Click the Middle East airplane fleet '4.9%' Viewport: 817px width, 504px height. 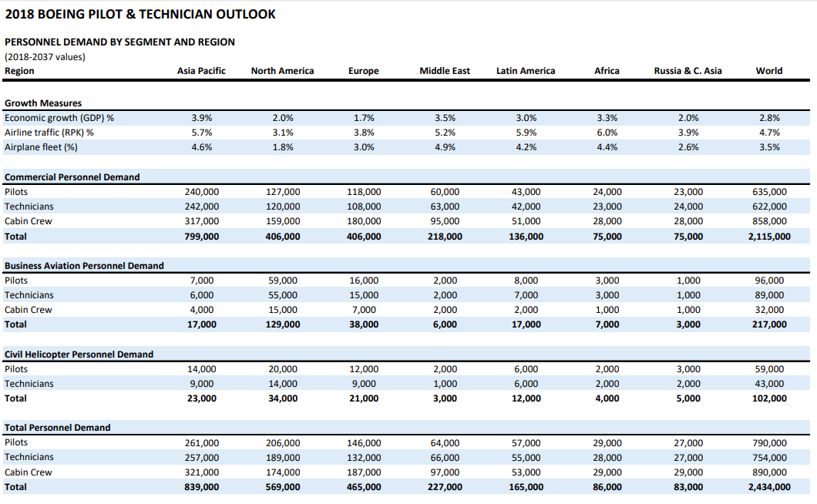click(x=445, y=147)
